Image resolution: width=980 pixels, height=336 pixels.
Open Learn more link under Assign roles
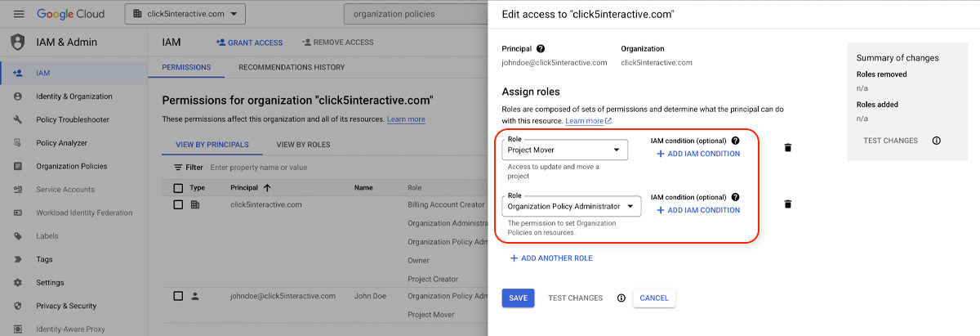point(588,121)
